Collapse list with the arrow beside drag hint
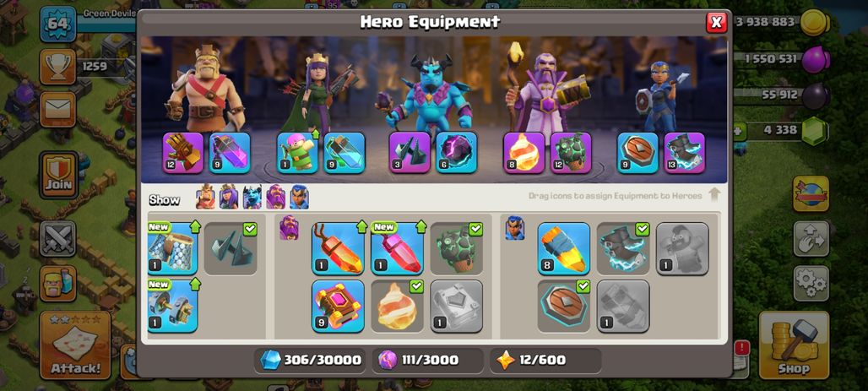Screen dimensions: 868x391 point(714,195)
